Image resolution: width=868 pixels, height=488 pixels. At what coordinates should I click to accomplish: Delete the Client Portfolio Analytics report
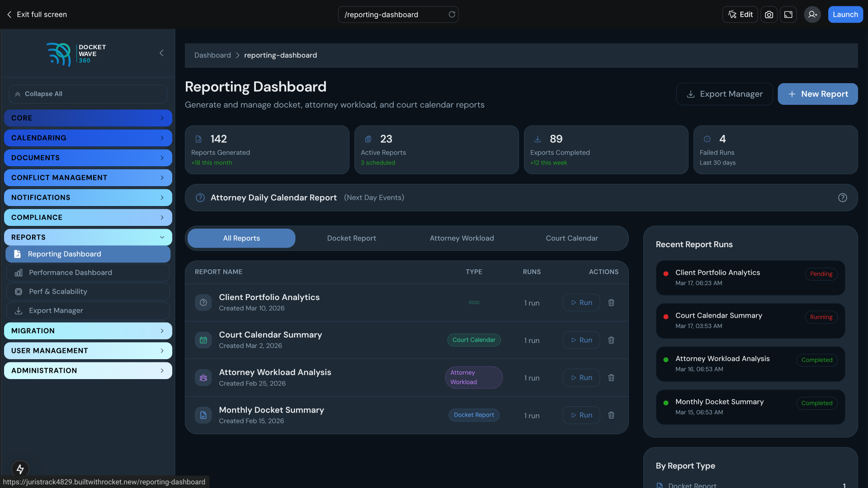(x=611, y=303)
